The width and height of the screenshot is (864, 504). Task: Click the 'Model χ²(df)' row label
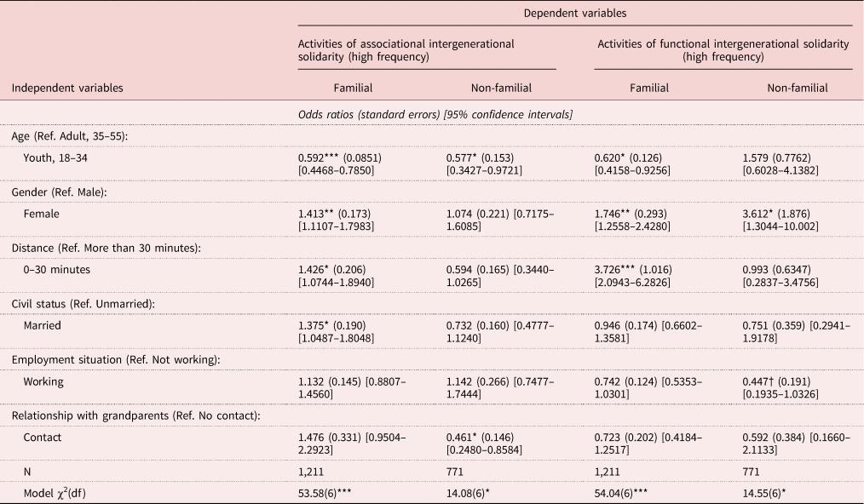pyautogui.click(x=57, y=492)
